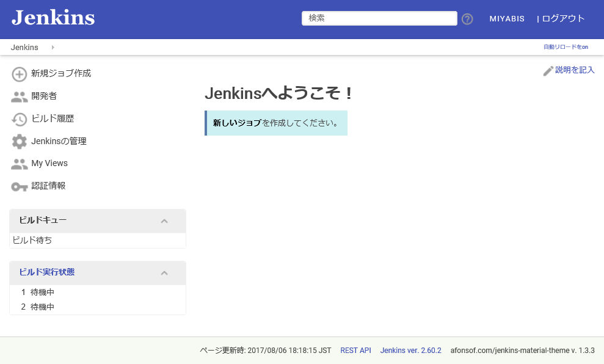Expand the Jenkins breadcrumb arrow menu
Screen dimensions: 604x364
point(53,48)
